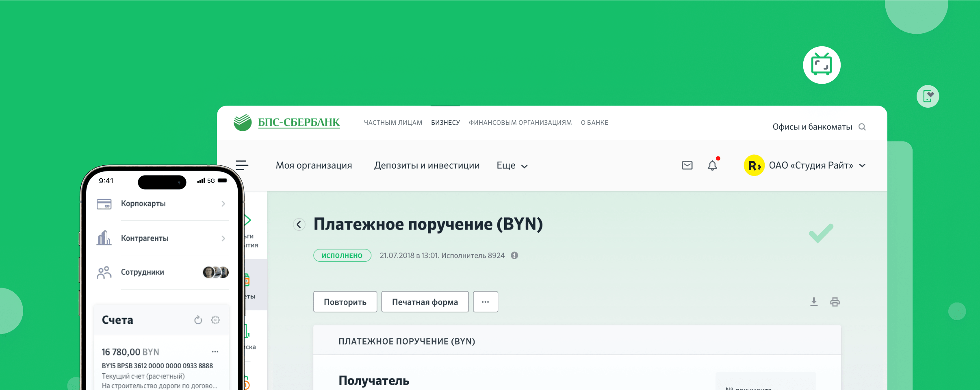Screen dimensions: 980x390
Task: Click the hamburger menu icon
Action: click(x=242, y=165)
